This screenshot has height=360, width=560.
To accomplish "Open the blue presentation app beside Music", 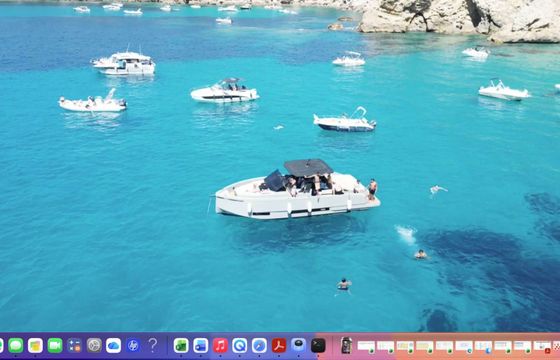I will pyautogui.click(x=201, y=346).
